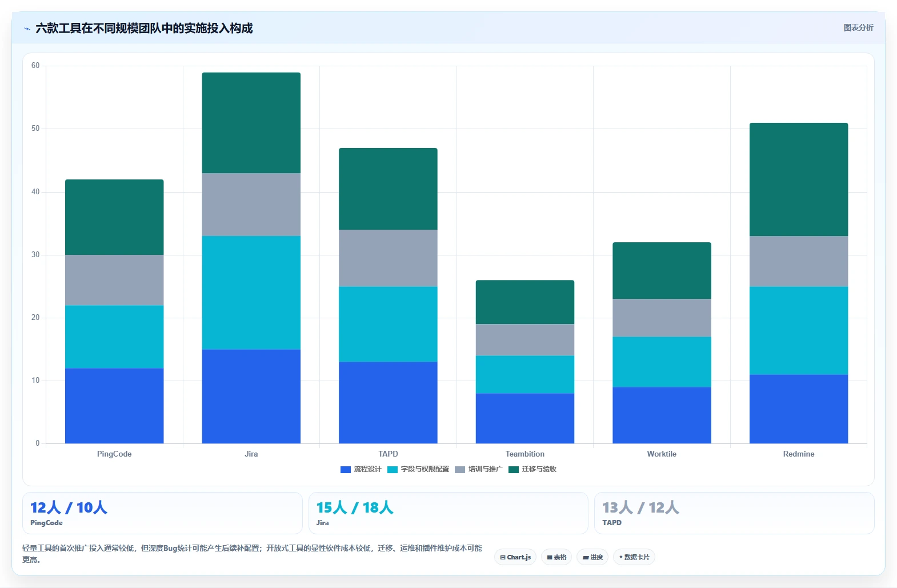
Task: Click Redmine's blue 流程设计 bar segment
Action: point(799,409)
